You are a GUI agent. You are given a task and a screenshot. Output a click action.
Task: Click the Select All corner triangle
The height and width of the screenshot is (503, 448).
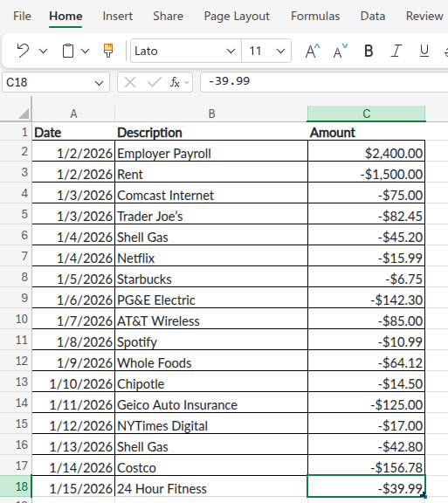pos(24,114)
